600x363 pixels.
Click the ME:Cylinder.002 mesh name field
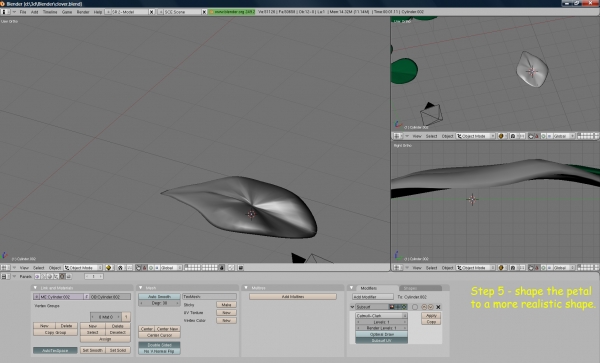click(61, 296)
